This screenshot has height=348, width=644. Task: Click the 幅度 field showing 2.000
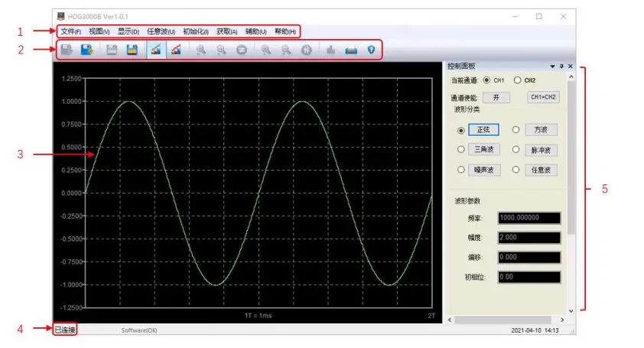(529, 237)
